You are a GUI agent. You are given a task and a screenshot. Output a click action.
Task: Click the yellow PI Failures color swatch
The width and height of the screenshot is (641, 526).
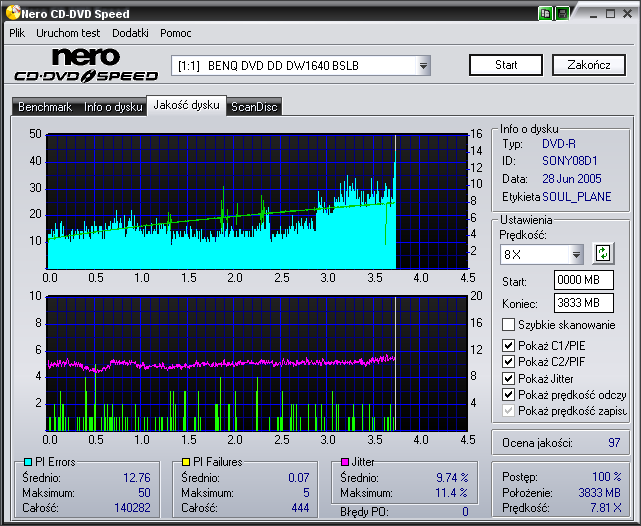tap(186, 462)
